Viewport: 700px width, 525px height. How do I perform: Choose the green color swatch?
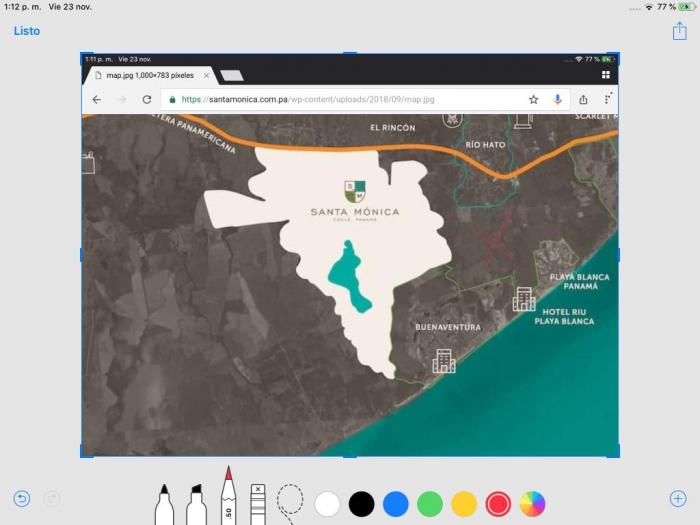pyautogui.click(x=430, y=503)
